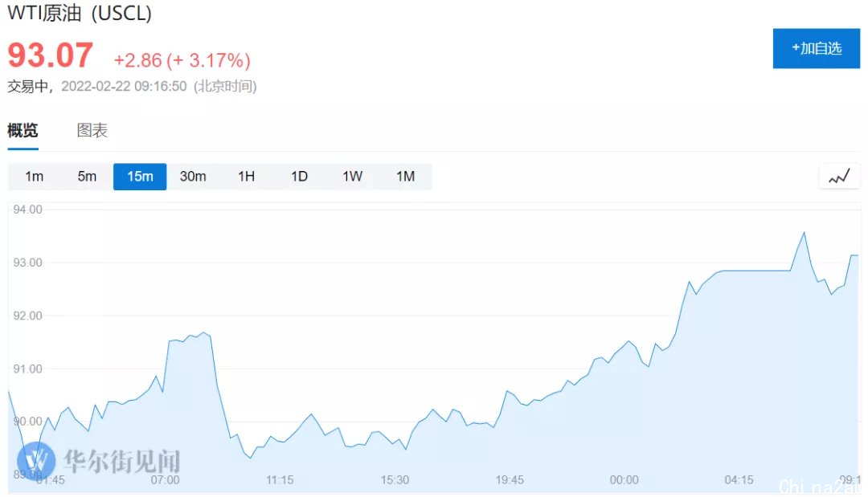The width and height of the screenshot is (868, 497).
Task: Select the active 15m interval
Action: pyautogui.click(x=140, y=177)
